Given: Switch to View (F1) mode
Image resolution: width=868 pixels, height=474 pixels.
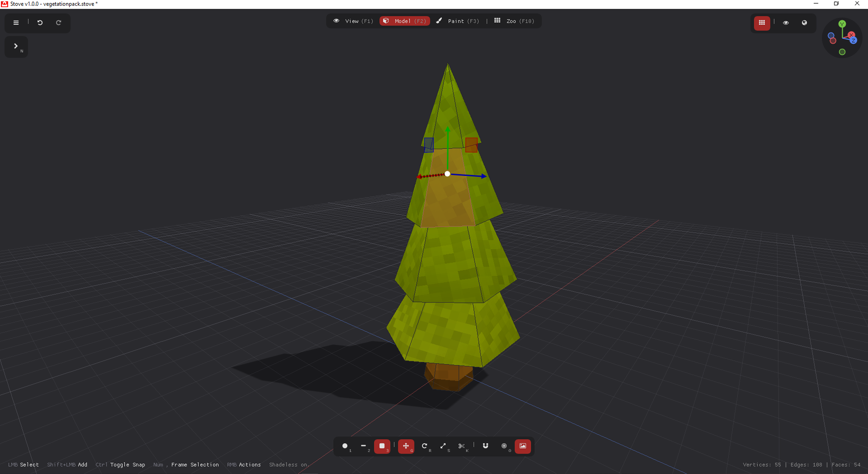Looking at the screenshot, I should pyautogui.click(x=354, y=21).
